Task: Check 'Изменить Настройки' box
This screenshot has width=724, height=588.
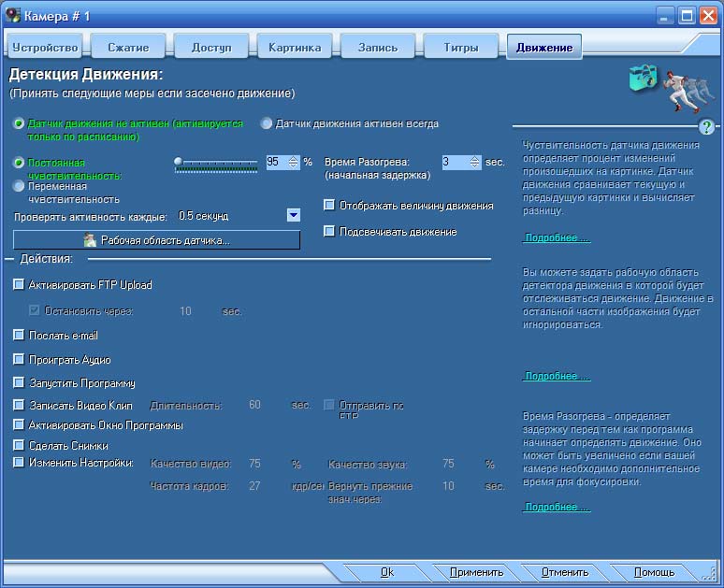Action: [19, 462]
